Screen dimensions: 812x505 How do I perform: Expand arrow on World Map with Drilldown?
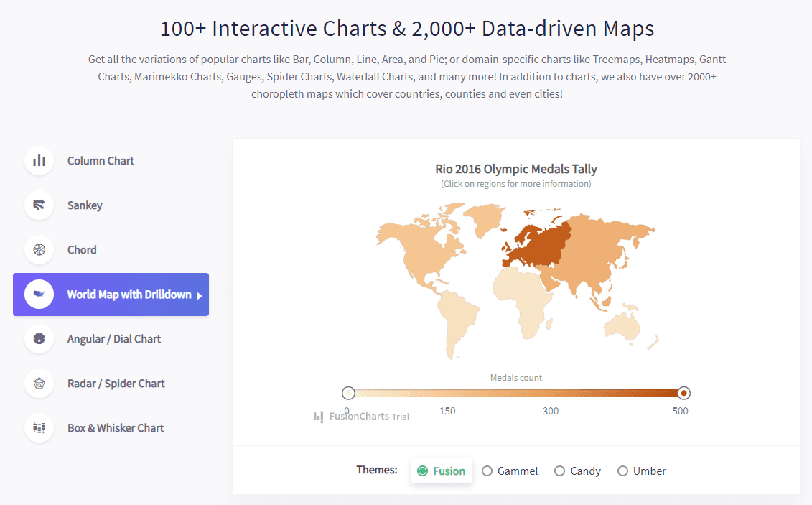click(200, 295)
